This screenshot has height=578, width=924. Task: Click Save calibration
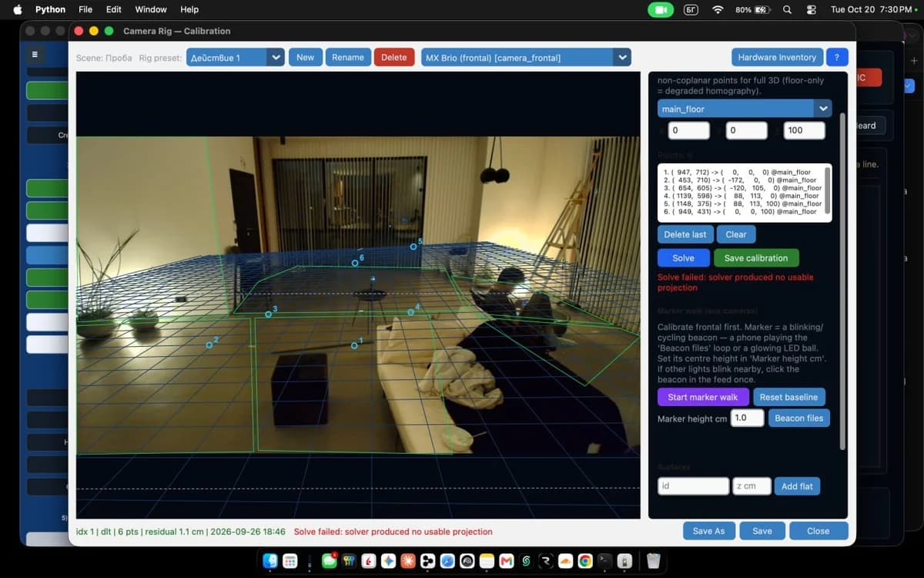point(756,258)
